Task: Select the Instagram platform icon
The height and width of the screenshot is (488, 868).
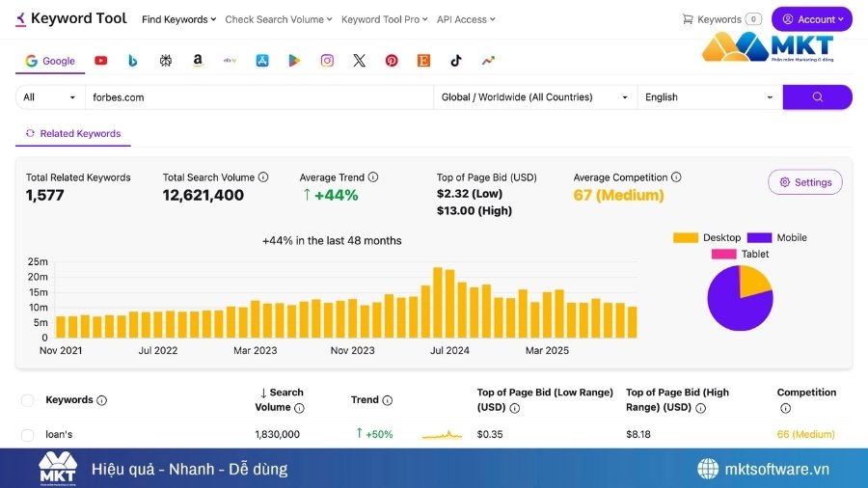Action: point(327,61)
